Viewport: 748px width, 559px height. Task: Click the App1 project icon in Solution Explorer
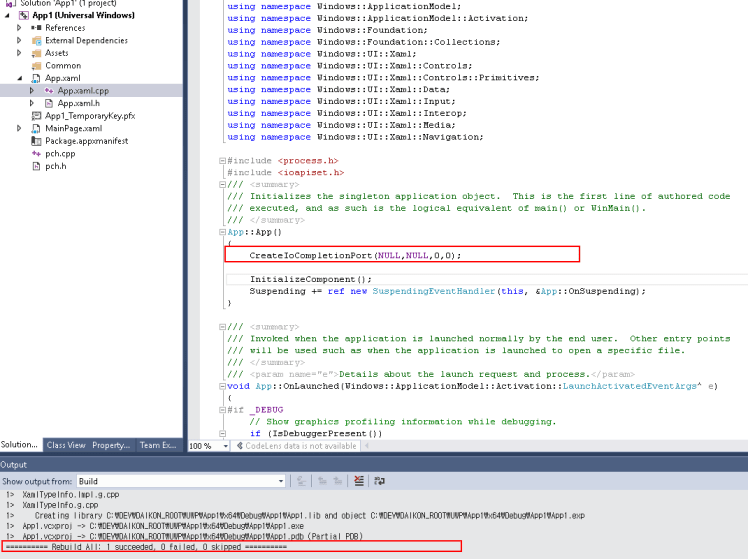23,16
